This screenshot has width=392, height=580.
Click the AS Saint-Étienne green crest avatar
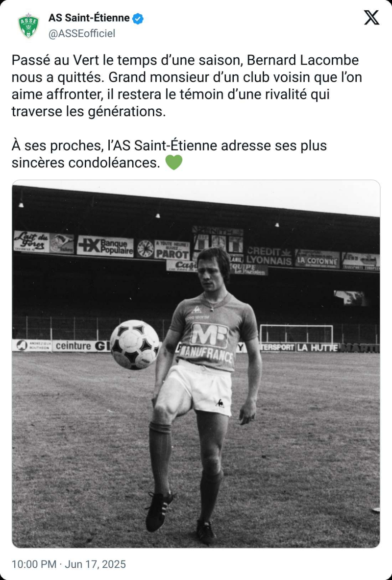coord(28,26)
